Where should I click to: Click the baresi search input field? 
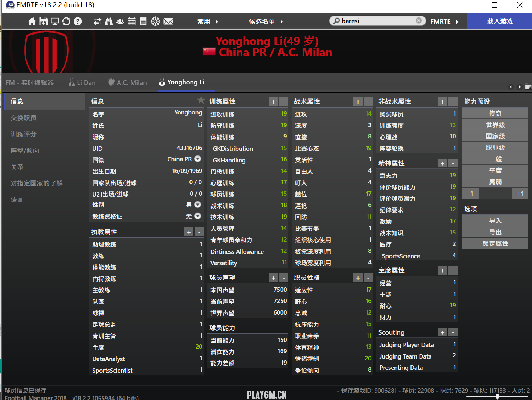(x=377, y=21)
